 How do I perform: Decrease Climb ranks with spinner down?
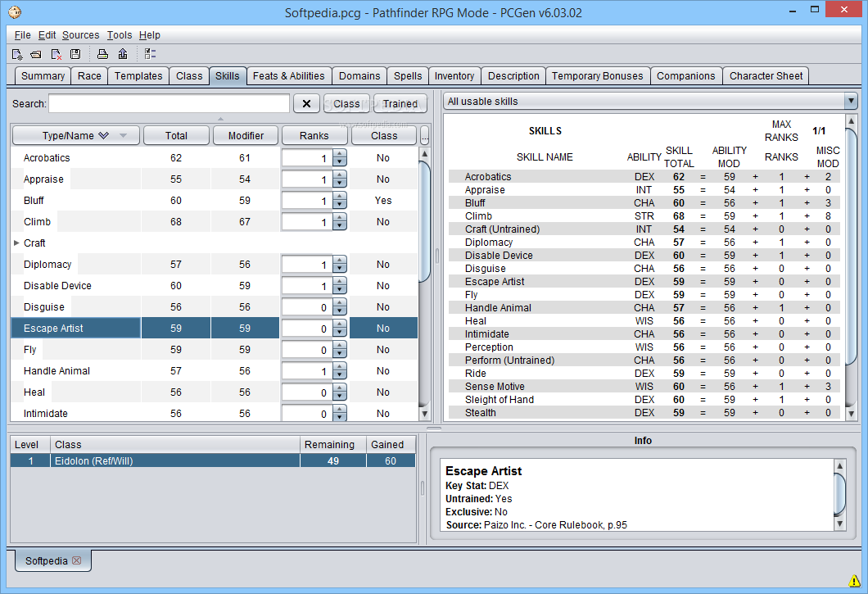click(340, 226)
